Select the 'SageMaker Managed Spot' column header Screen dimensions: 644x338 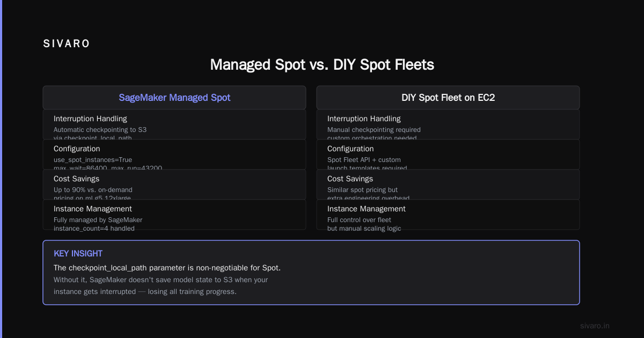click(x=174, y=98)
